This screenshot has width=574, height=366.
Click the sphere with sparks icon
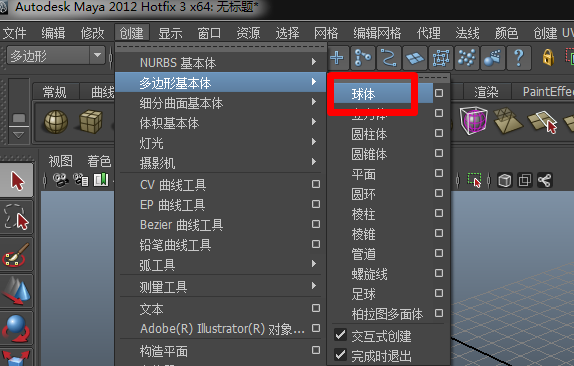[x=493, y=58]
